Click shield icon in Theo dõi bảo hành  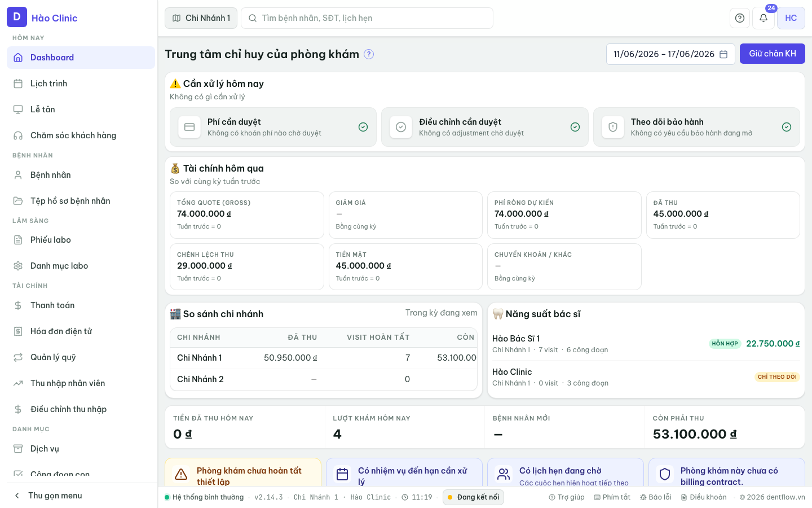613,127
